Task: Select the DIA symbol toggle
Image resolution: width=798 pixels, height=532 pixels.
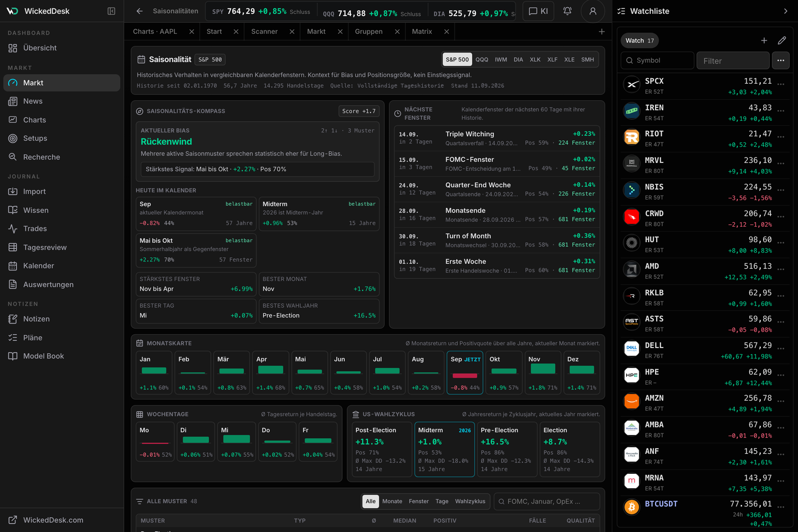Action: [518, 59]
